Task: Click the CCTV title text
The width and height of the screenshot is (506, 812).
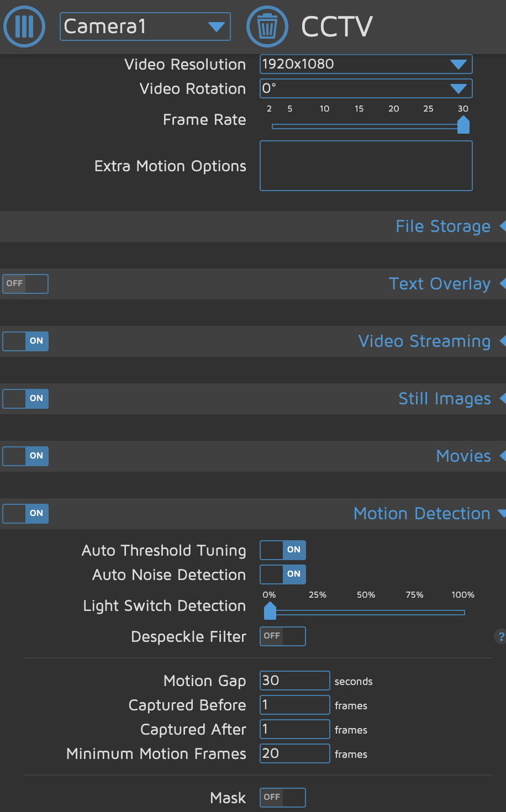Action: tap(337, 27)
